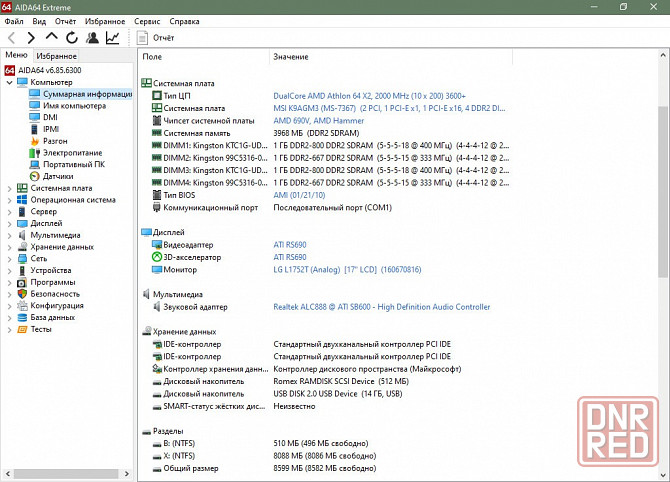Select the Romex RAMDISK SCSI Device value
Screen dimensions: 670x482
tap(341, 381)
